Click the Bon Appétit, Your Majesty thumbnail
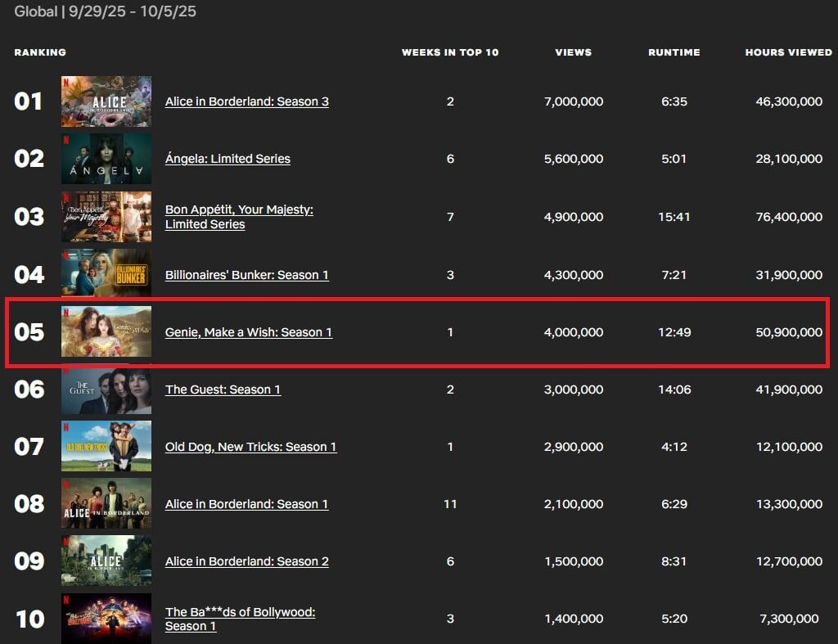The width and height of the screenshot is (838, 644). coord(106,217)
